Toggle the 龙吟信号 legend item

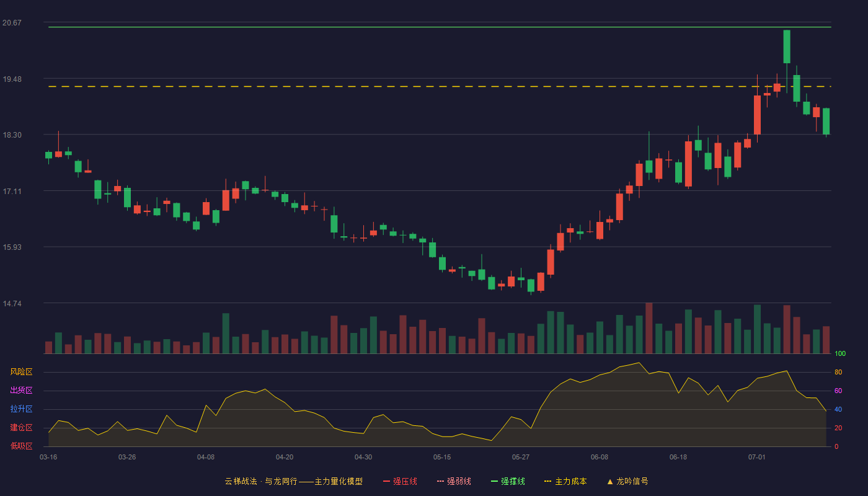[627, 481]
